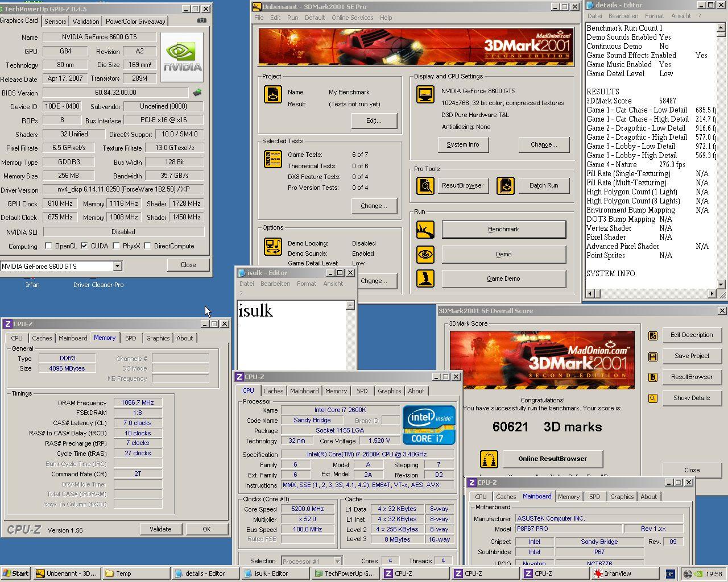The width and height of the screenshot is (728, 582).
Task: Click the Game Demo icon
Action: click(x=425, y=278)
